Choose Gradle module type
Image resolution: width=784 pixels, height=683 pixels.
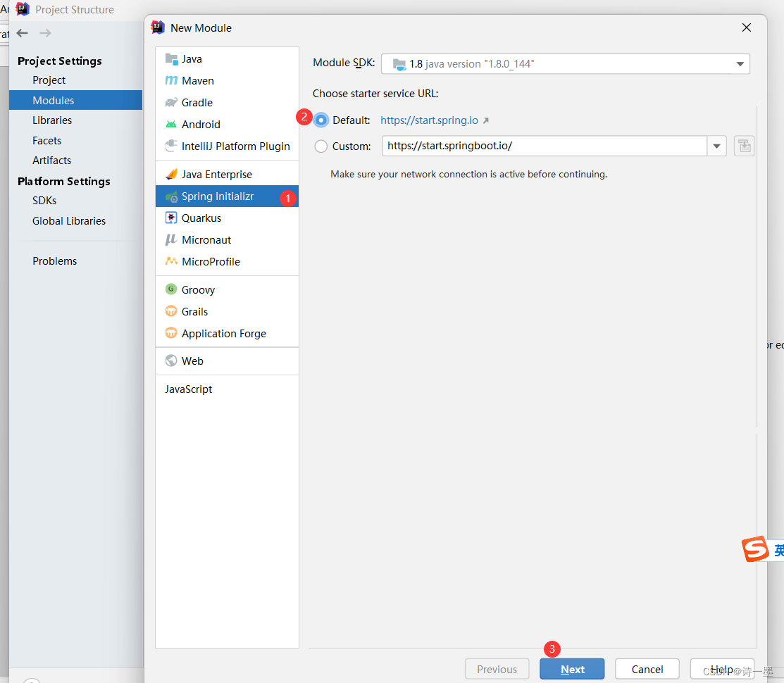click(x=227, y=102)
